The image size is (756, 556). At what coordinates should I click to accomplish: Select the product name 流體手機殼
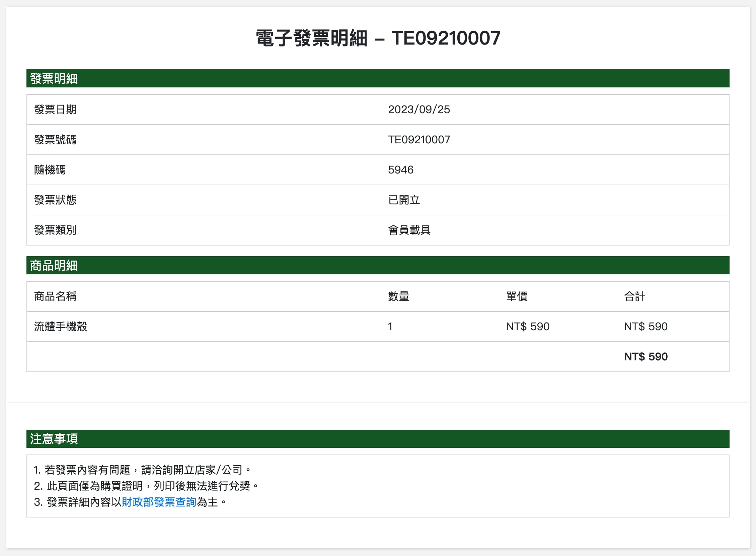pyautogui.click(x=61, y=327)
